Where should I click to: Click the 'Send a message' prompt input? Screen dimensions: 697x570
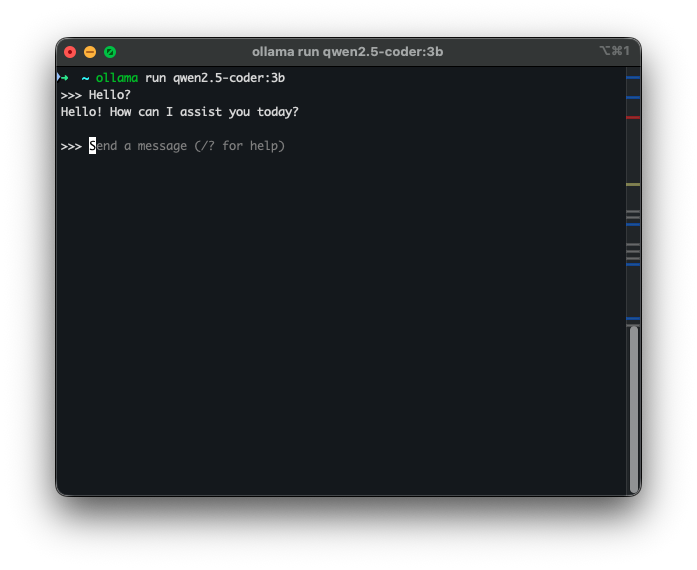[187, 146]
